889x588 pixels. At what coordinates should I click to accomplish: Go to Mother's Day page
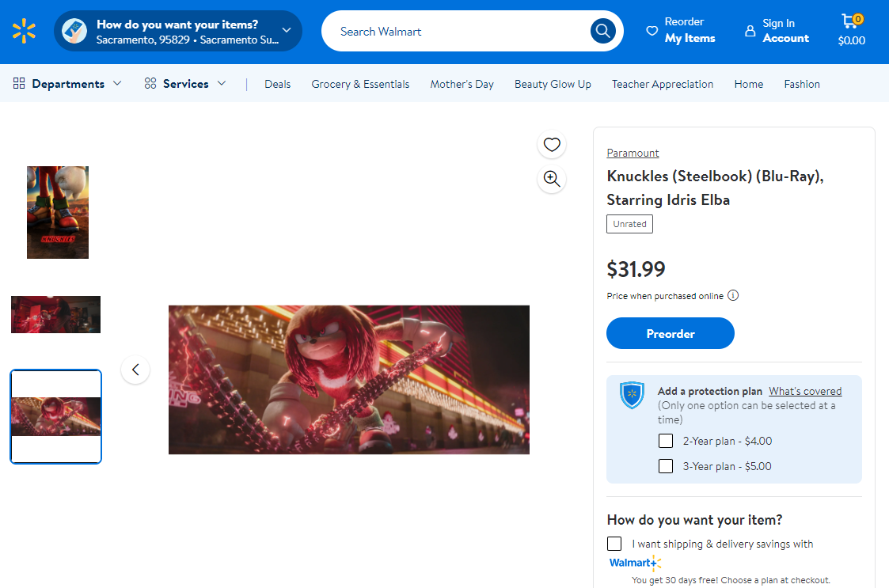click(x=462, y=84)
